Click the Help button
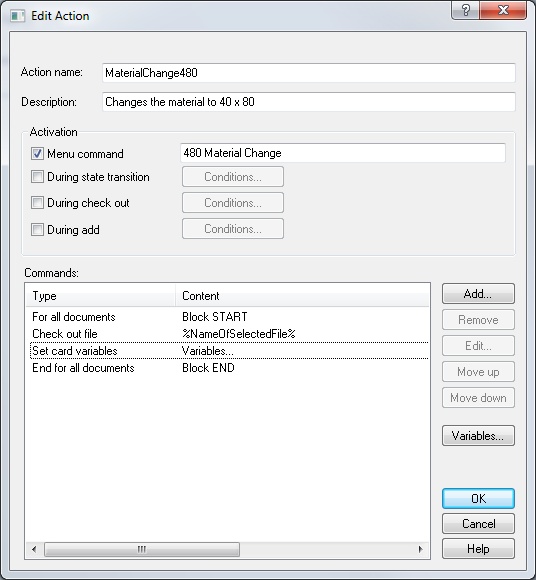536x580 pixels. tap(478, 549)
